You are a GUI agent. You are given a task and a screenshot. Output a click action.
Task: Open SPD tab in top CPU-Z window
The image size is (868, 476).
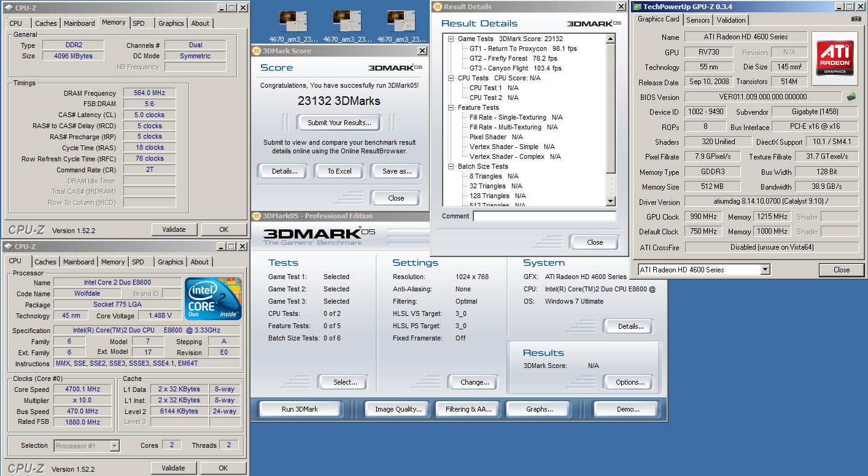point(139,23)
